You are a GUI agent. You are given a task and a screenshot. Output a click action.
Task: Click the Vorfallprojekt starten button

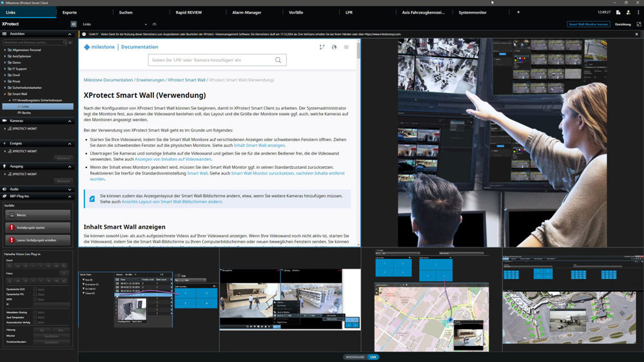(37, 227)
